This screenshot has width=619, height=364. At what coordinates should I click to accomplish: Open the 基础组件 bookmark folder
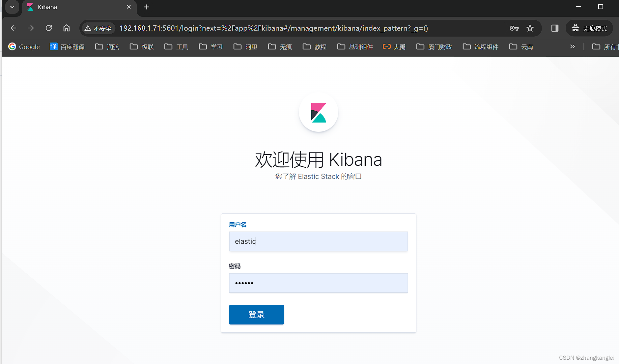click(x=355, y=47)
